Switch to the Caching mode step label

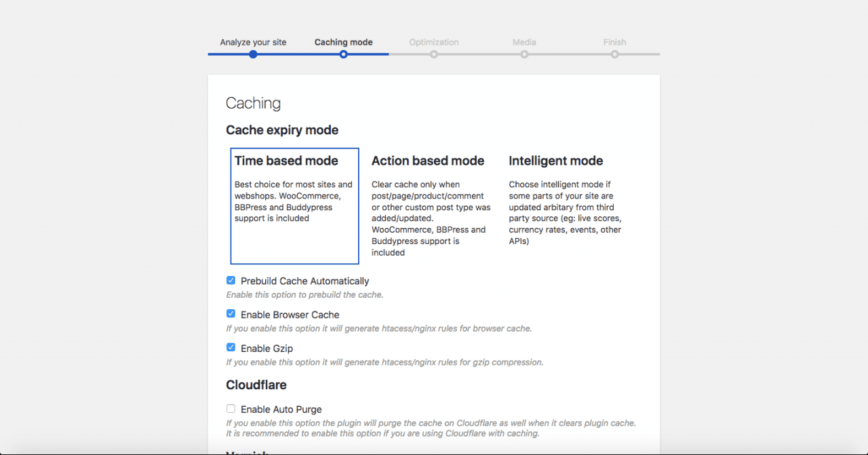343,41
